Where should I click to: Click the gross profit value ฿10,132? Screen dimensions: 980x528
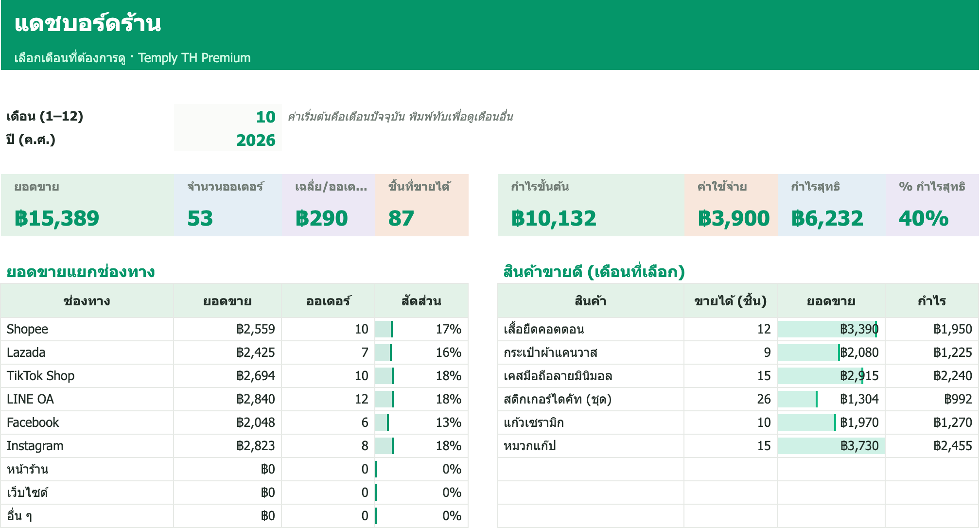click(x=554, y=218)
